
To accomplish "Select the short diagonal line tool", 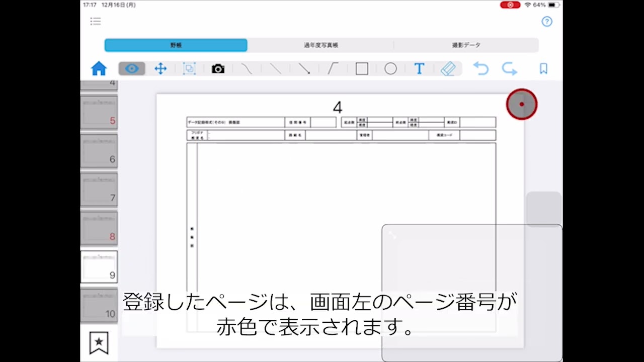I will tap(247, 68).
